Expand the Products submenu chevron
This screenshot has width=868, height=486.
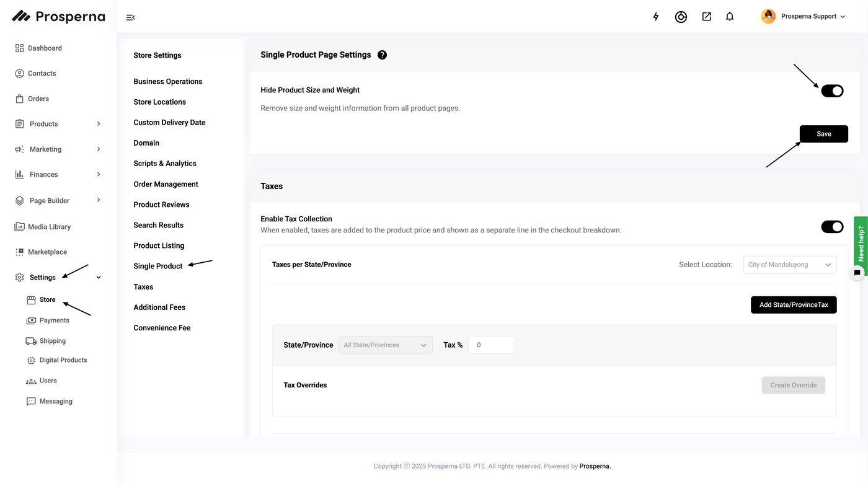(99, 124)
